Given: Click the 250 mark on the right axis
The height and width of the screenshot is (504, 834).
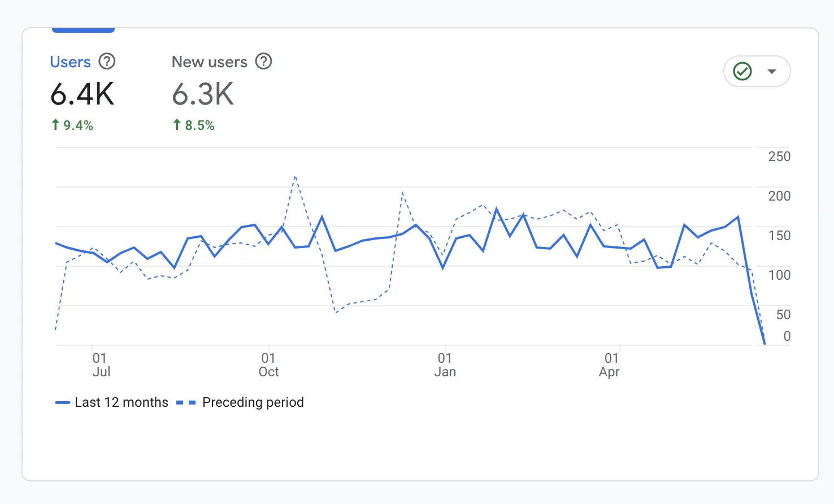Looking at the screenshot, I should click(779, 157).
